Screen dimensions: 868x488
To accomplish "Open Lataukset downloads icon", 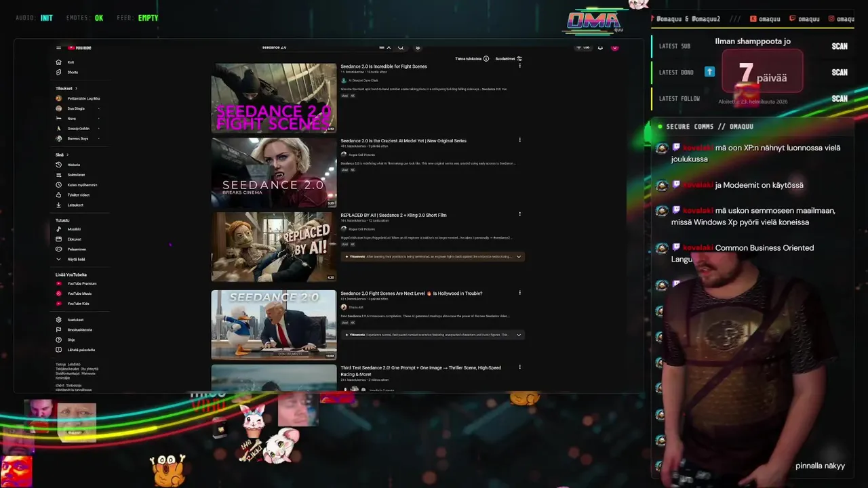I will pos(59,205).
